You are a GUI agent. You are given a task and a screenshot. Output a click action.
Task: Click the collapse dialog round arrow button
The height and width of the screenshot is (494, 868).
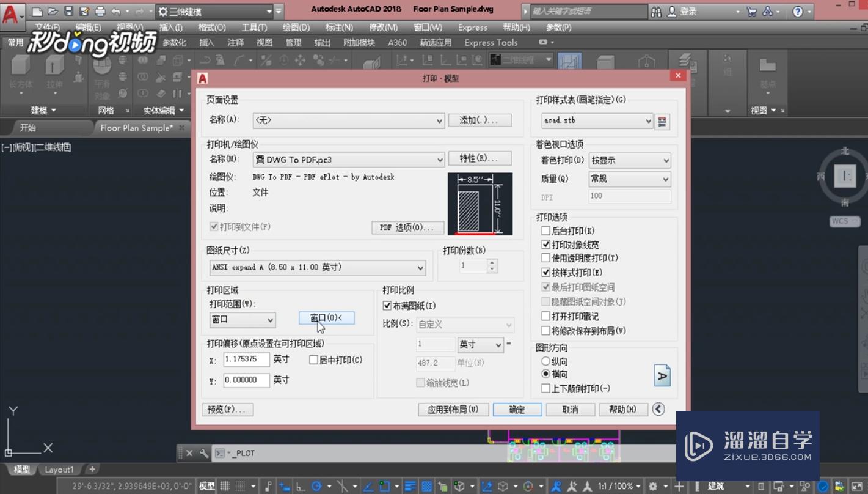(658, 409)
